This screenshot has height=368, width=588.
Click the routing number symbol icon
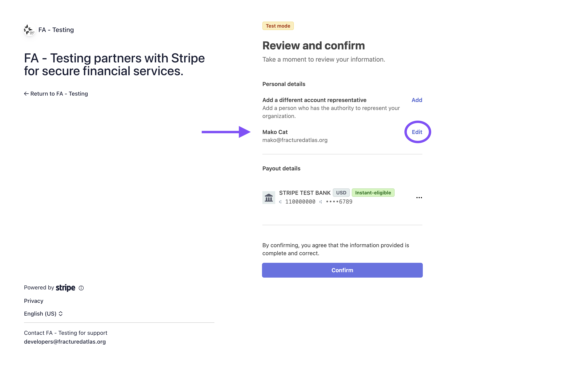(280, 202)
